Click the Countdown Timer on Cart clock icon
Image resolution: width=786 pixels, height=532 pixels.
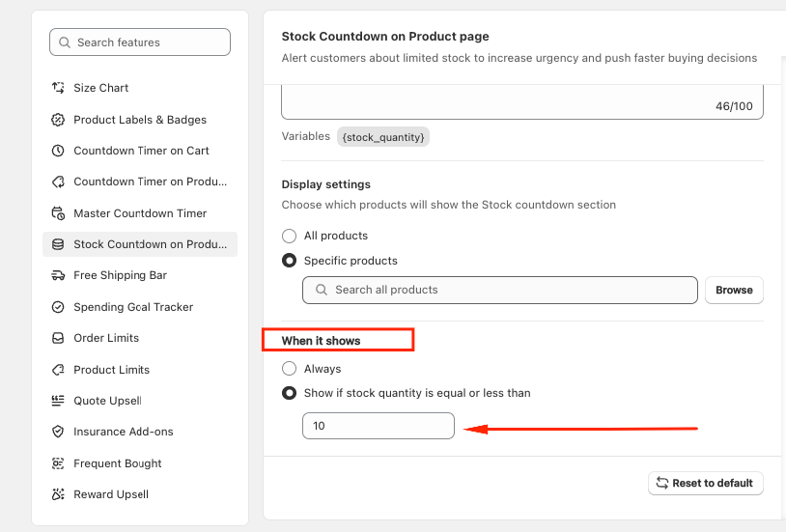(58, 151)
